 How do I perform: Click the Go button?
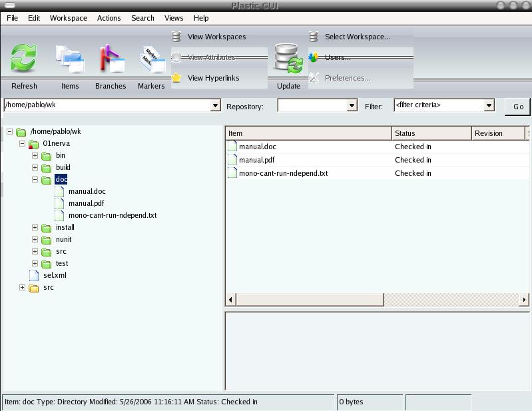(518, 107)
